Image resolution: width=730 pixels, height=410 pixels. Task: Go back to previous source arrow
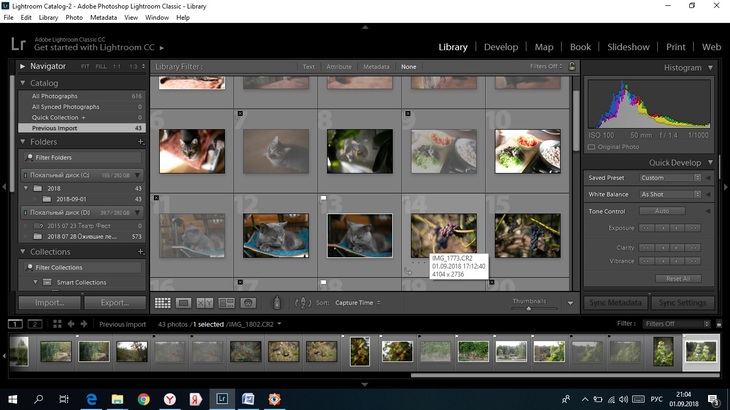click(71, 324)
